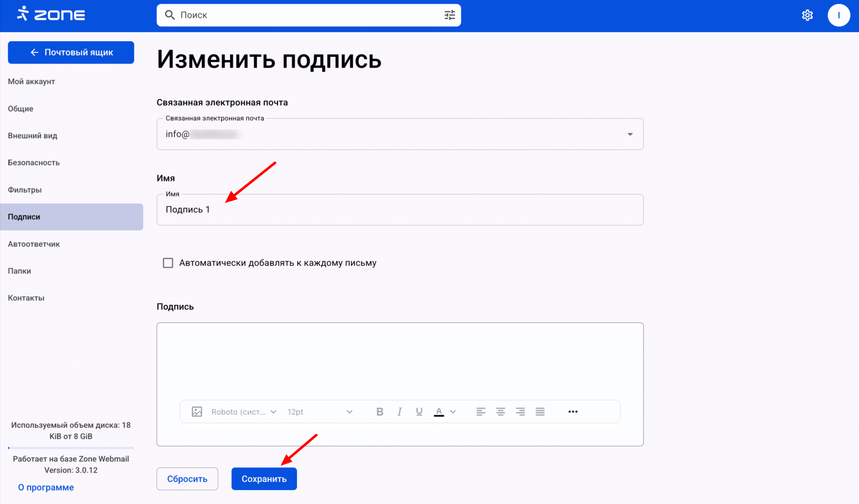859x504 pixels.
Task: Click the Сохранить button
Action: click(264, 479)
